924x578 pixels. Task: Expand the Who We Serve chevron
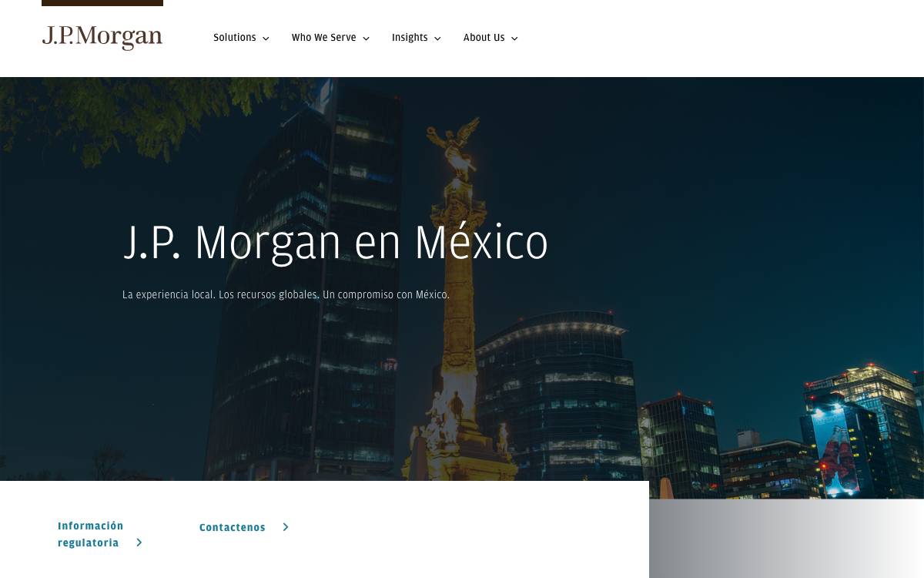pos(366,39)
